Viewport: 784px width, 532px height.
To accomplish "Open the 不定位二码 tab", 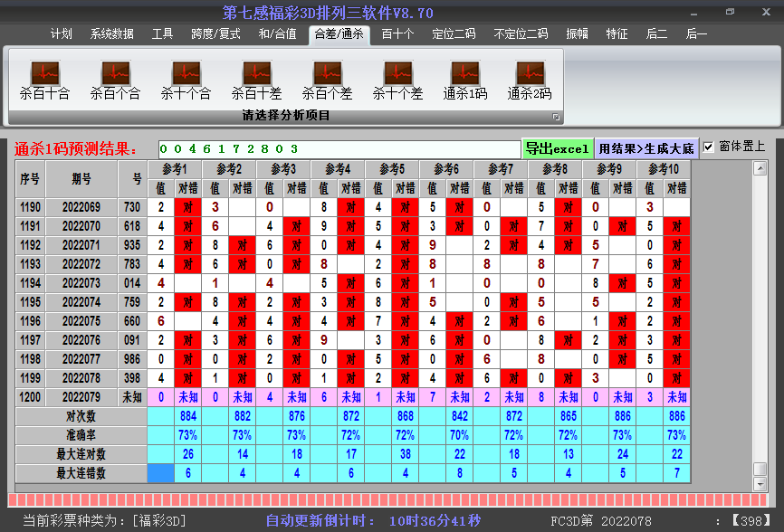I will pyautogui.click(x=521, y=33).
